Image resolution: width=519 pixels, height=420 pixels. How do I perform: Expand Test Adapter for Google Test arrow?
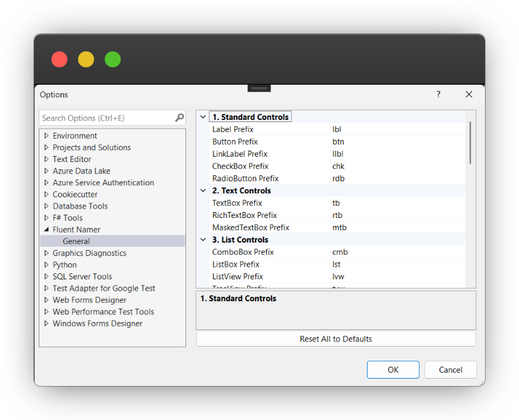point(46,288)
